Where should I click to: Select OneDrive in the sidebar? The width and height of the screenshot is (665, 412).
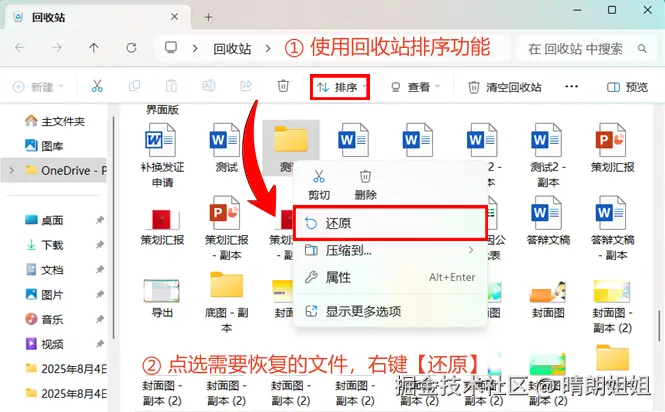tap(54, 171)
